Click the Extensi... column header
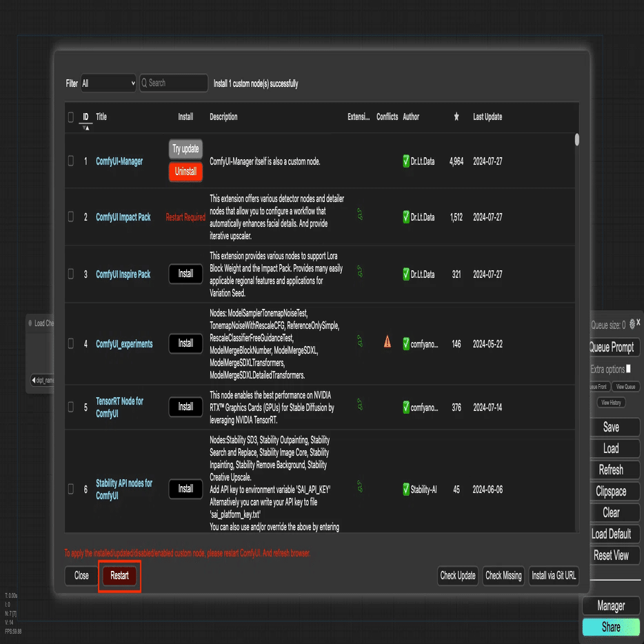Image resolution: width=644 pixels, height=644 pixels. coord(358,117)
